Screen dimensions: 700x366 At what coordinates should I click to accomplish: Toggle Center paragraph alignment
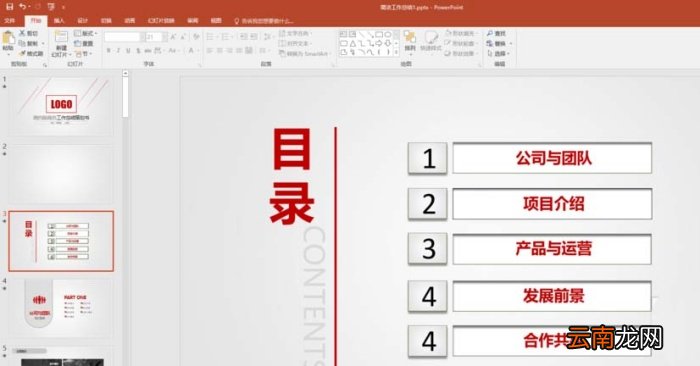click(x=220, y=51)
